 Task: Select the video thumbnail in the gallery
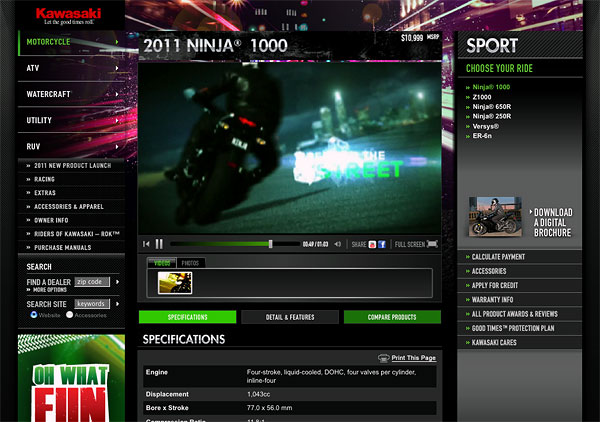click(175, 283)
